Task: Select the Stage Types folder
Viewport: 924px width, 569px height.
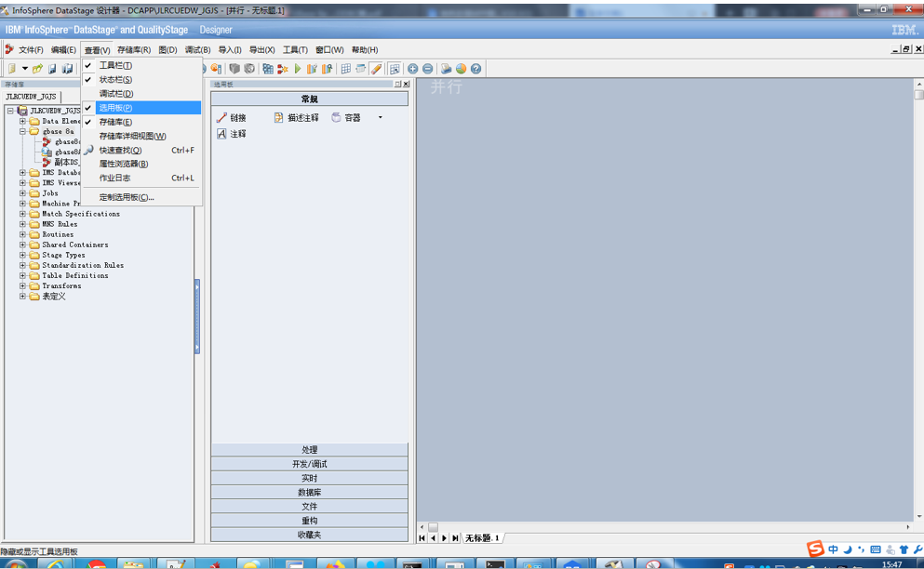Action: pos(63,255)
